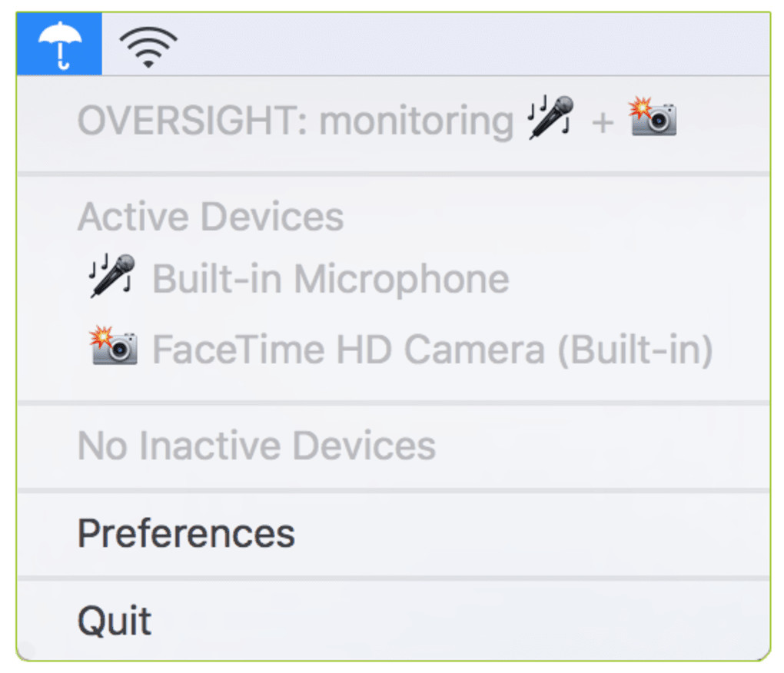Viewport: 784px width, 673px height.
Task: Click the camera icon beside FaceTime HD Camera
Action: (x=114, y=347)
